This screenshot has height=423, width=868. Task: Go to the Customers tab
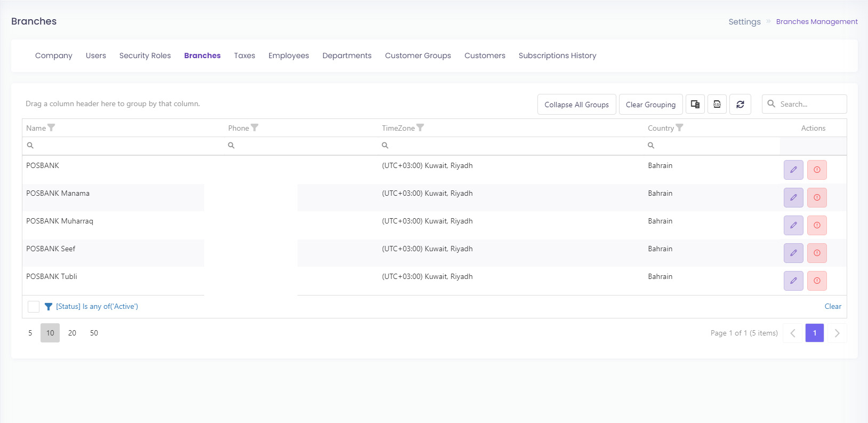click(485, 55)
